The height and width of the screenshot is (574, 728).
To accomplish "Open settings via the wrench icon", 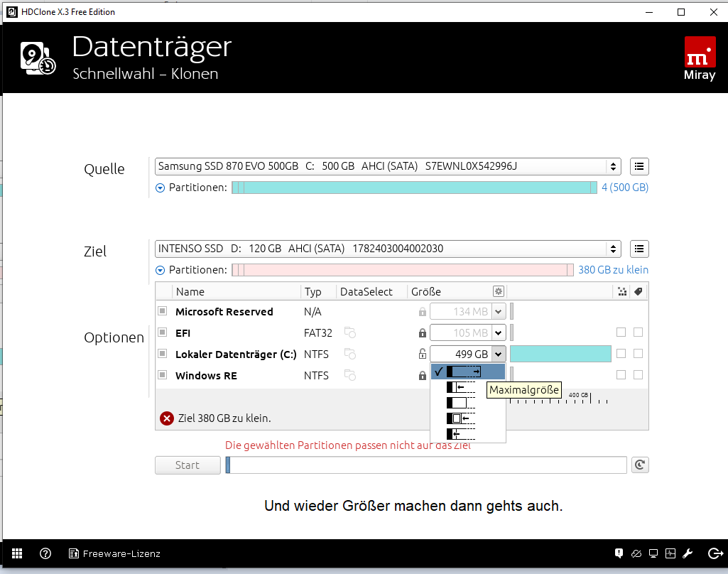I will click(688, 553).
